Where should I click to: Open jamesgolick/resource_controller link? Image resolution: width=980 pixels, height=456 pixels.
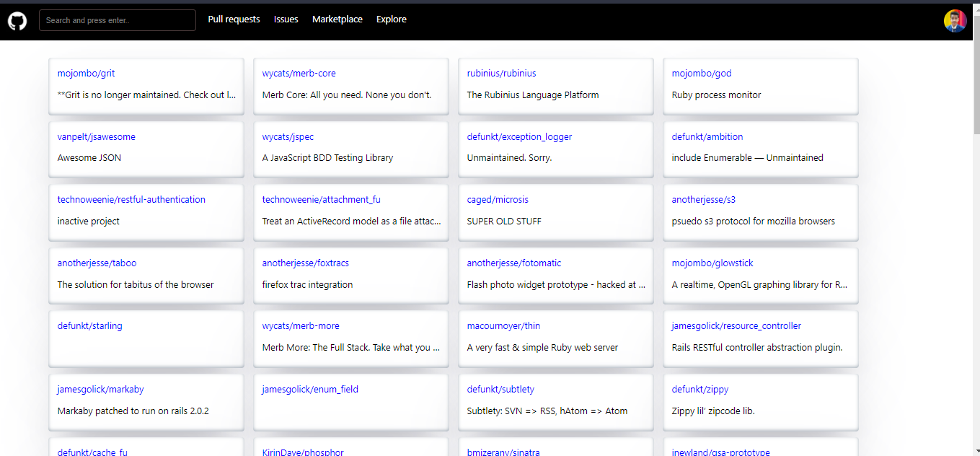click(x=736, y=326)
